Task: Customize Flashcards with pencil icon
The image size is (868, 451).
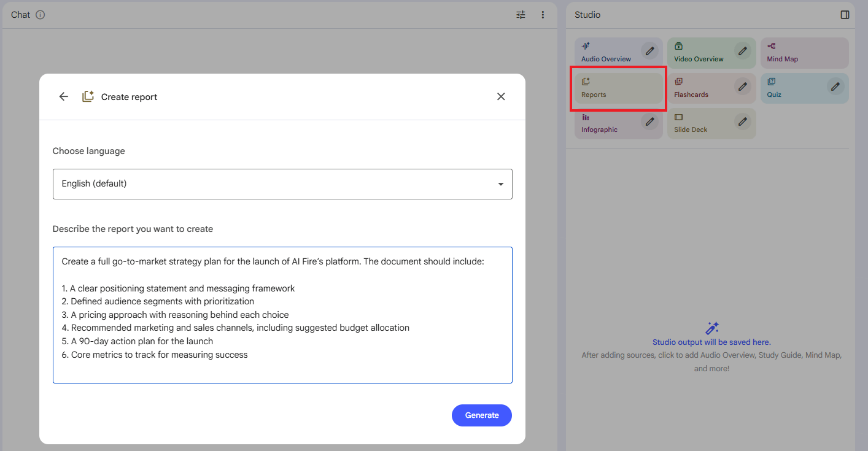Action: [743, 86]
